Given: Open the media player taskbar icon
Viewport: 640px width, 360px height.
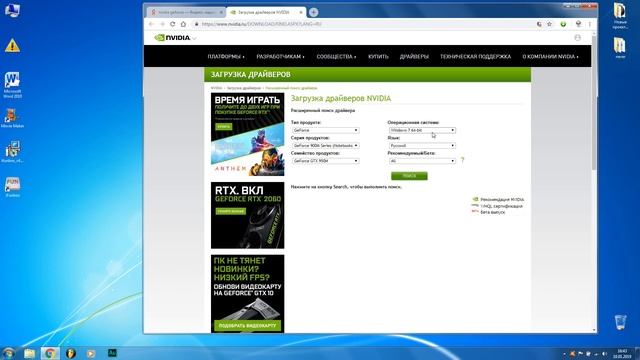Looking at the screenshot, I should pyautogui.click(x=91, y=353).
